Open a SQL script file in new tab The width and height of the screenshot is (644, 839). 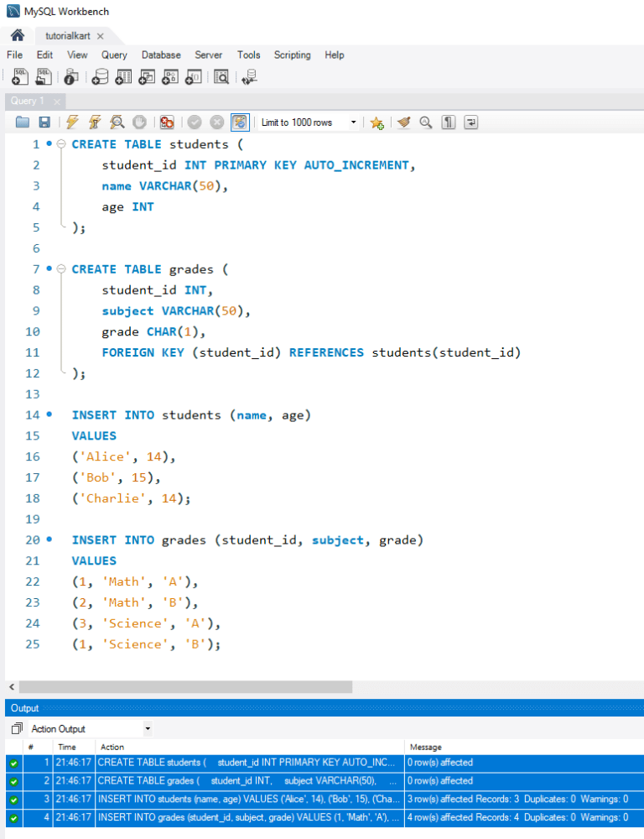coord(44,77)
